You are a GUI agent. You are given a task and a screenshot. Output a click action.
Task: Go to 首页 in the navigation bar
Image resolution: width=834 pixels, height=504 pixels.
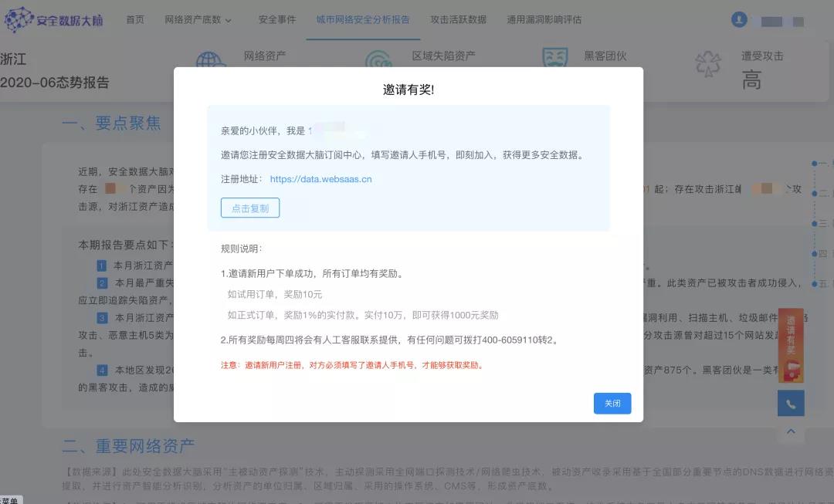click(x=135, y=20)
